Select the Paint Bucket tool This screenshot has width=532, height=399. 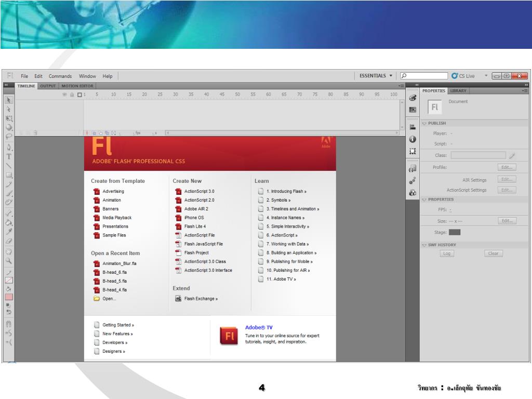pyautogui.click(x=9, y=222)
